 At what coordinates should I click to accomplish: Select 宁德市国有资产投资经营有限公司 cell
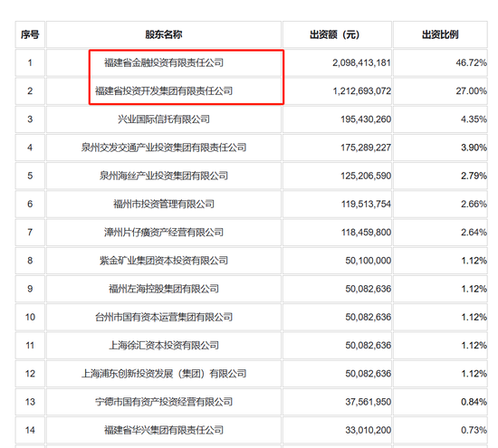164,402
